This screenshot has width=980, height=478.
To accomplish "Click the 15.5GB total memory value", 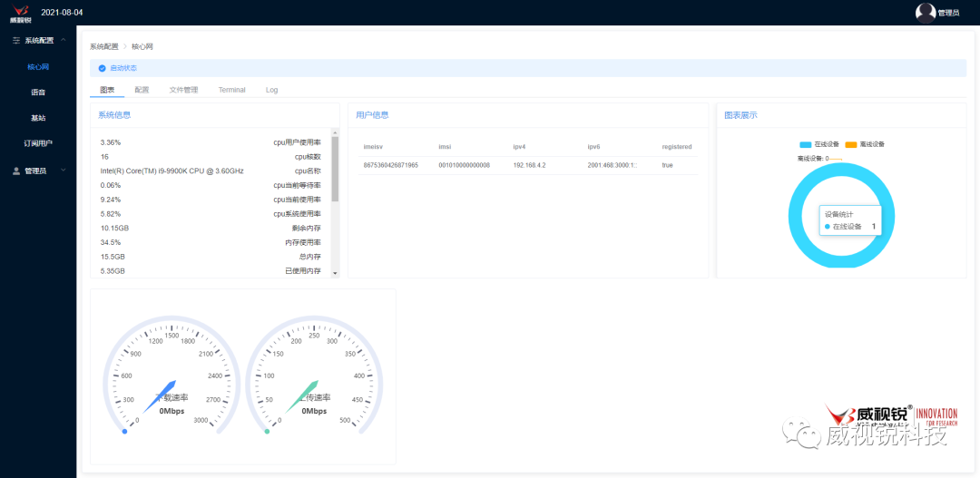I will 113,257.
